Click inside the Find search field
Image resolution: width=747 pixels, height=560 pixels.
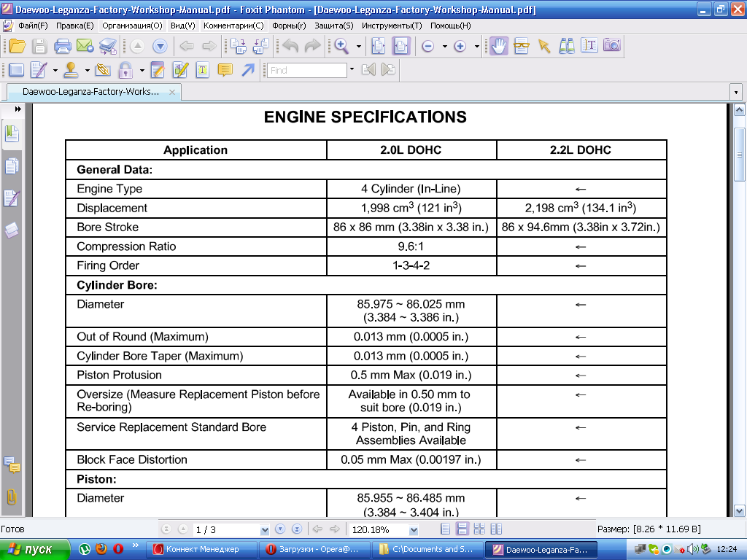(307, 70)
